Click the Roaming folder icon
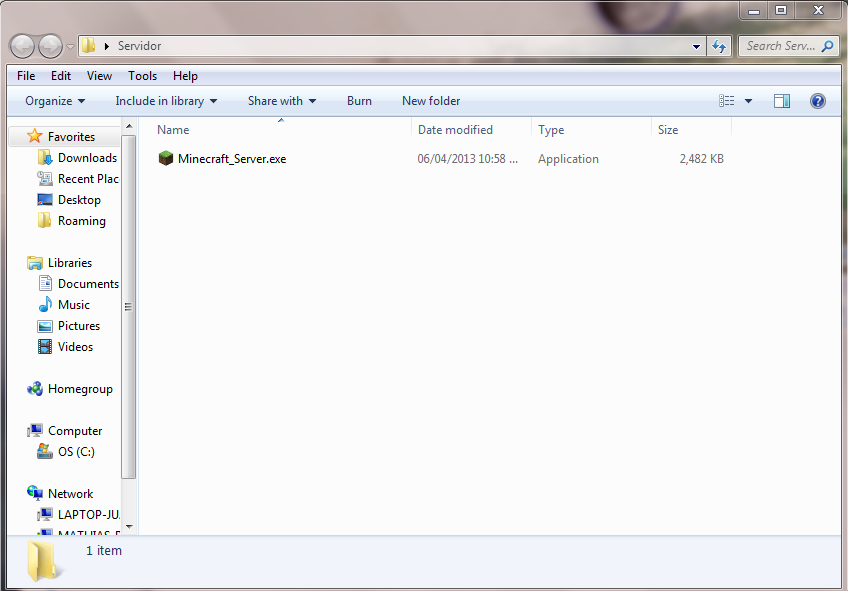Viewport: 848px width, 591px height. tap(44, 220)
